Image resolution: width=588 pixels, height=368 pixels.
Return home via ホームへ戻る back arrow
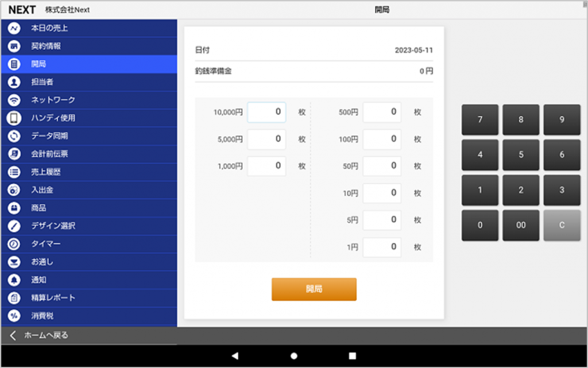pyautogui.click(x=13, y=335)
